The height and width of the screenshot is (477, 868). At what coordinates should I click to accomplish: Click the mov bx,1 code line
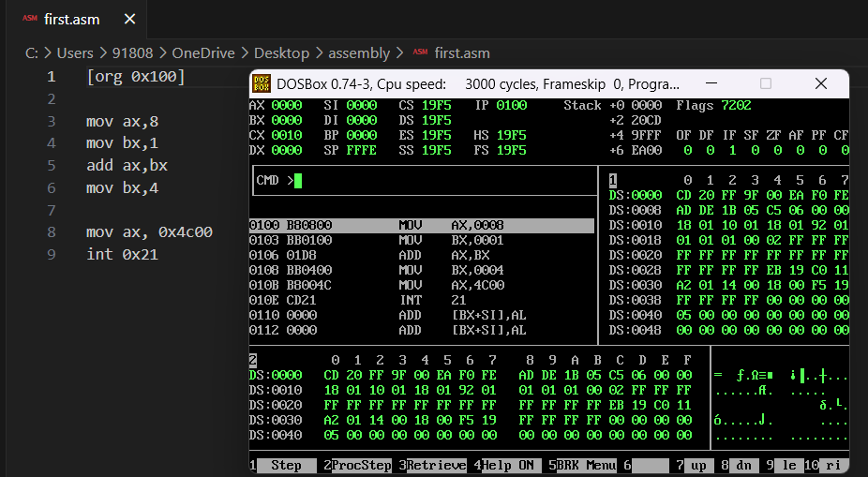point(123,143)
